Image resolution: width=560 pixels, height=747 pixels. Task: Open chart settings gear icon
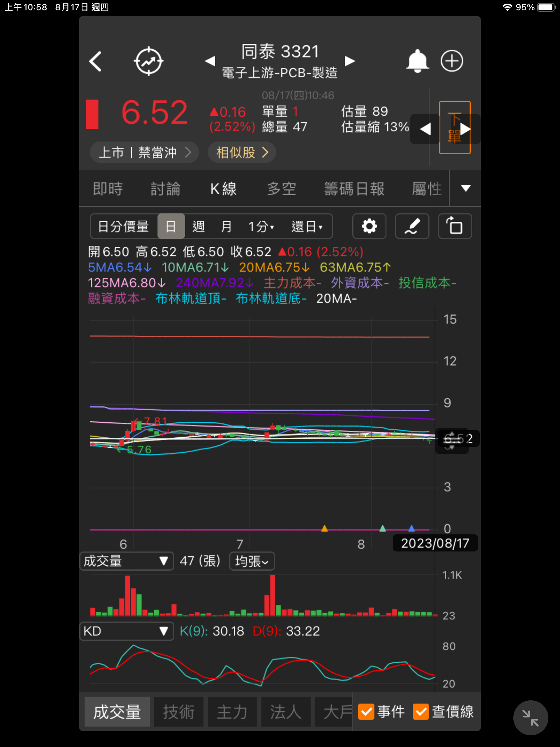369,227
